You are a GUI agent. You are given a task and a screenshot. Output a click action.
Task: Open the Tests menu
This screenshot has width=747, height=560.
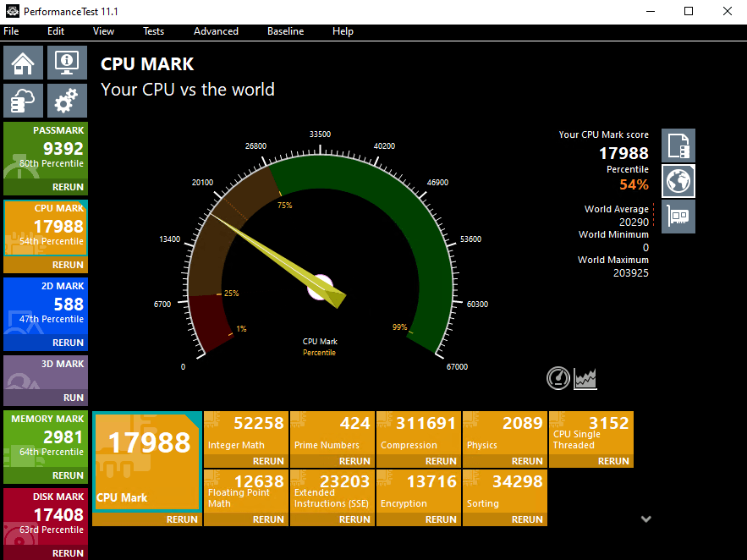tap(153, 31)
